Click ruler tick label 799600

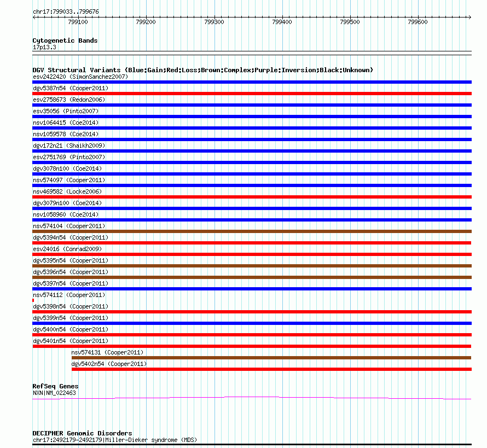click(418, 22)
